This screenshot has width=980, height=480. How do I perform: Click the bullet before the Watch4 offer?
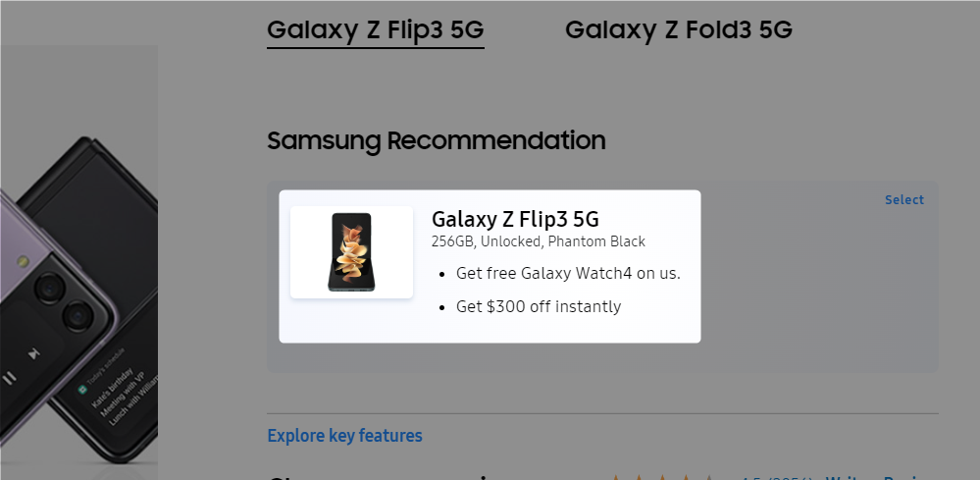[443, 274]
